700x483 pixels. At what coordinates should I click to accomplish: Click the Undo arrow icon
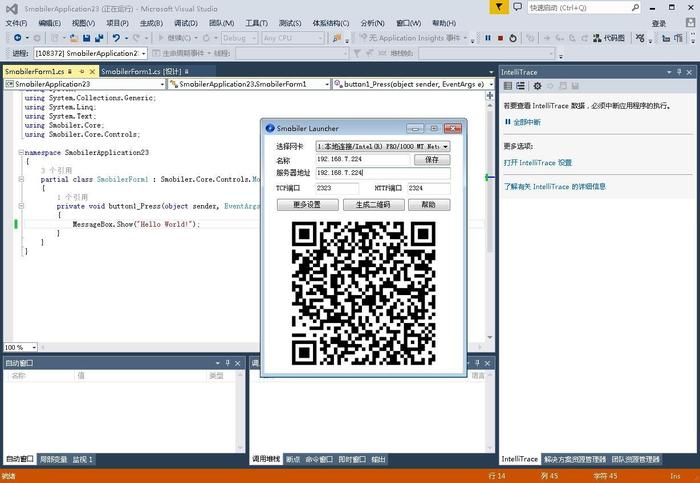(x=116, y=38)
